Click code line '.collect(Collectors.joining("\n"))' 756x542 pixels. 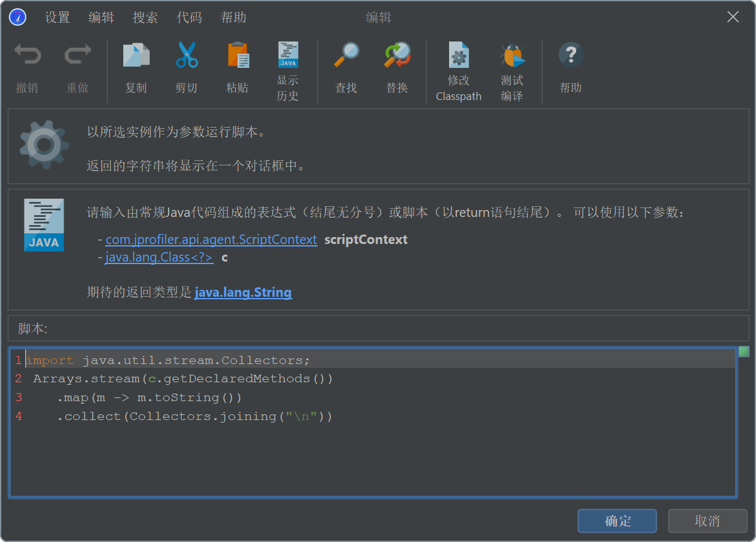[x=194, y=416]
